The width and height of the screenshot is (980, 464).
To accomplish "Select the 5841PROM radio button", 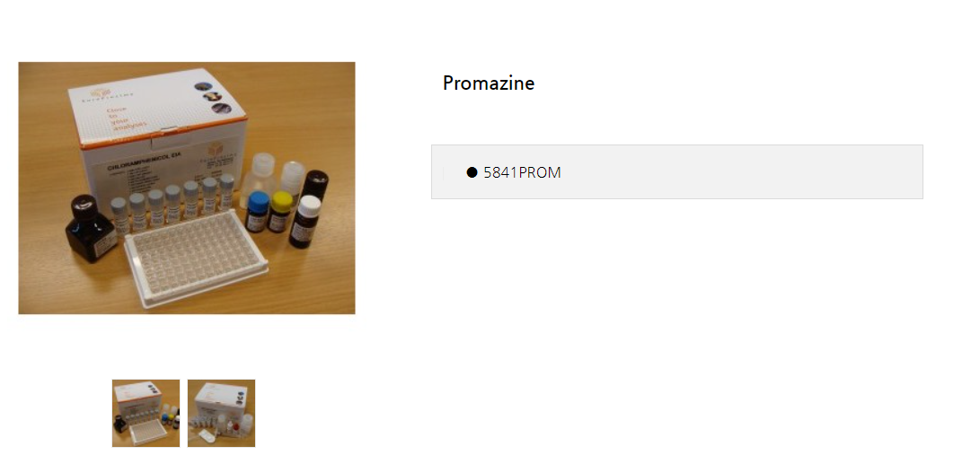I will [x=472, y=172].
